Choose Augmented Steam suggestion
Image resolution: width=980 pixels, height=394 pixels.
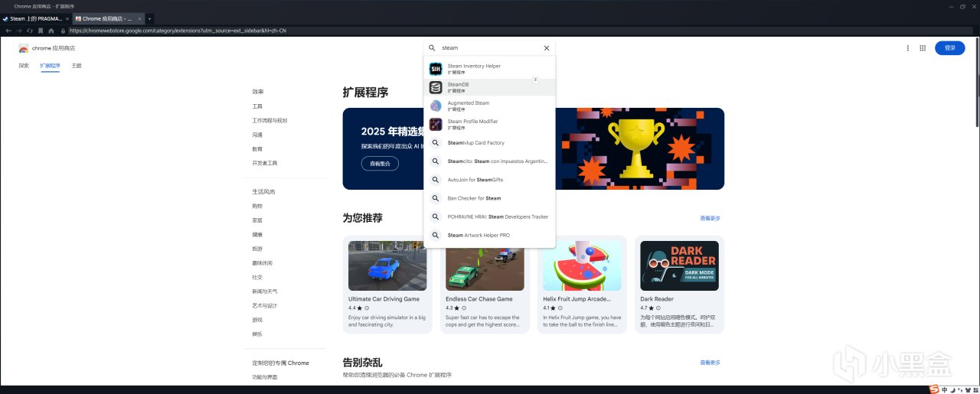point(489,106)
